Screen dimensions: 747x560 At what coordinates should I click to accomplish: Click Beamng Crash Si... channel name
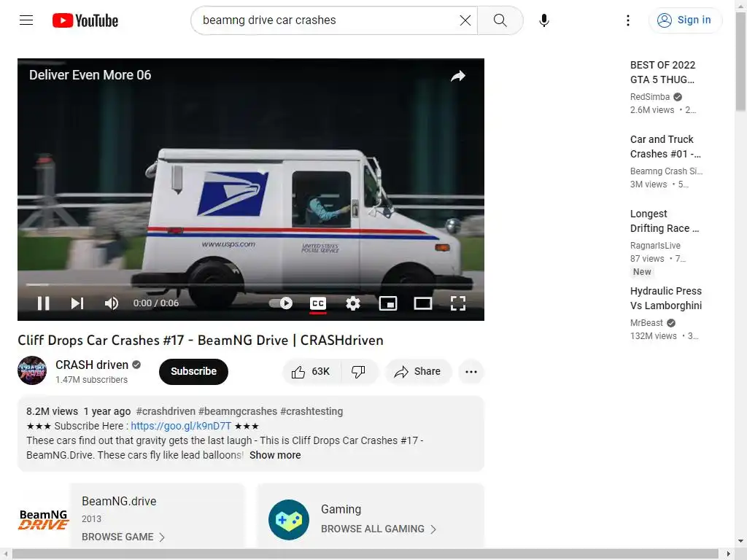tap(666, 171)
